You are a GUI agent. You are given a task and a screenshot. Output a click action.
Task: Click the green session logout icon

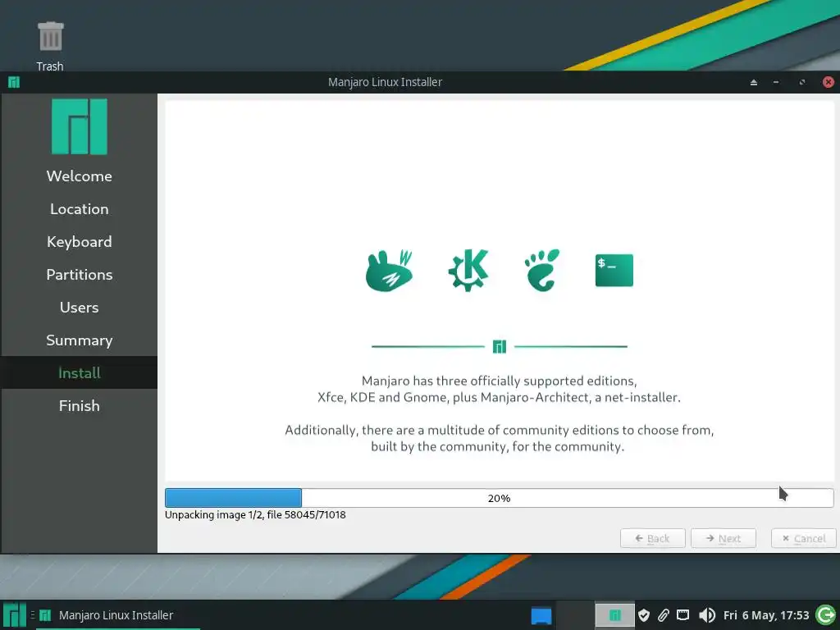click(825, 615)
